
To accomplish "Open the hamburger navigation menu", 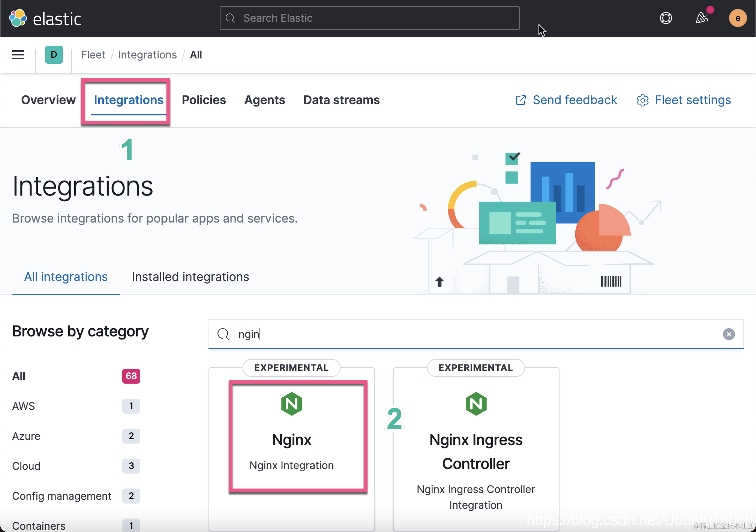I will [18, 55].
